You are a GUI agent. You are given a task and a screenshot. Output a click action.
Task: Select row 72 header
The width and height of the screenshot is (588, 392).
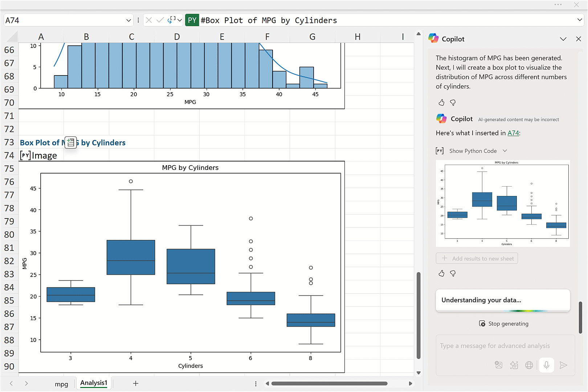pos(9,129)
